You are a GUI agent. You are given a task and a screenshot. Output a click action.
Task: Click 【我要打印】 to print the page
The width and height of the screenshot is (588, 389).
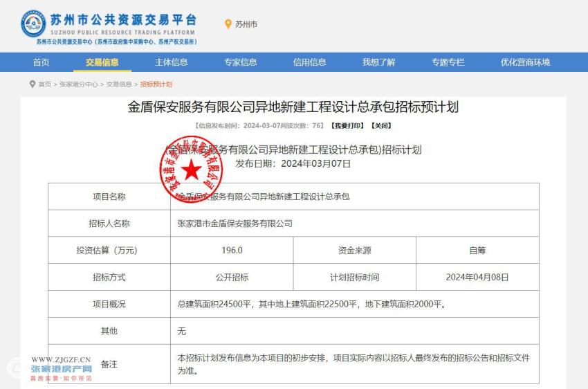(x=347, y=126)
